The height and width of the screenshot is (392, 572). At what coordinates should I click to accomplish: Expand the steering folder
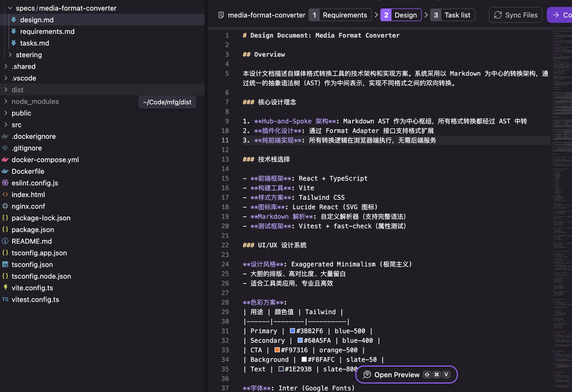[x=10, y=55]
